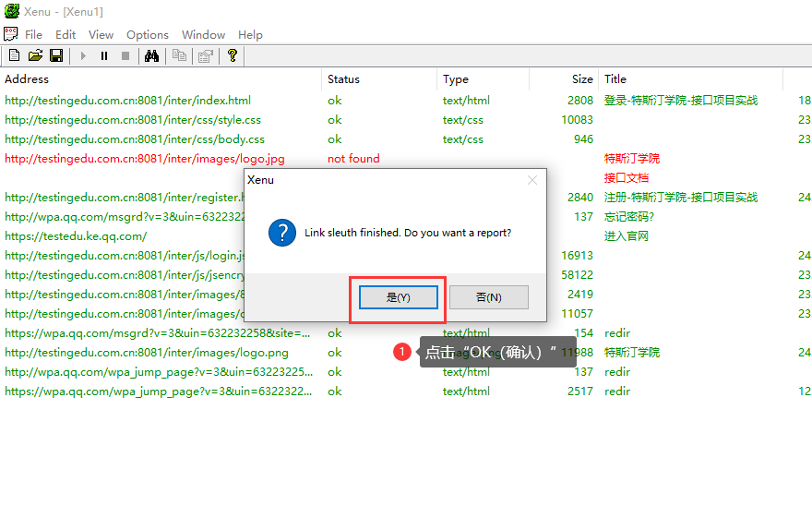Select the css/body.css address row
The width and height of the screenshot is (812, 506).
135,139
